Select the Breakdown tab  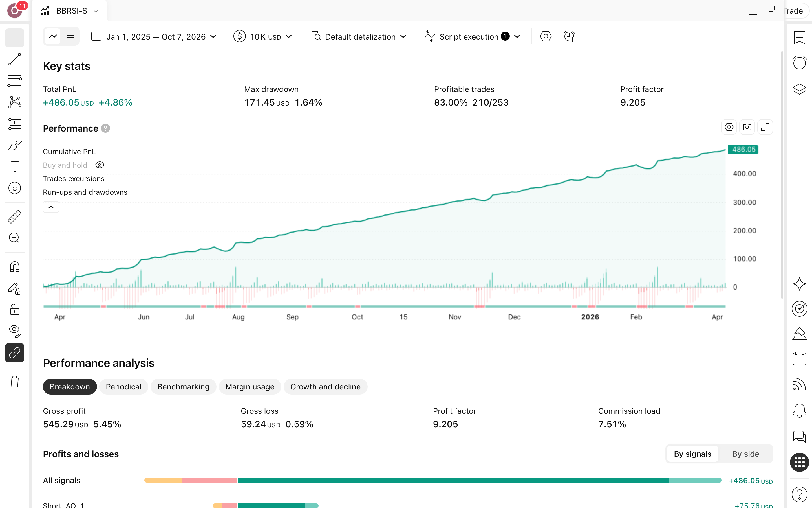(x=70, y=387)
